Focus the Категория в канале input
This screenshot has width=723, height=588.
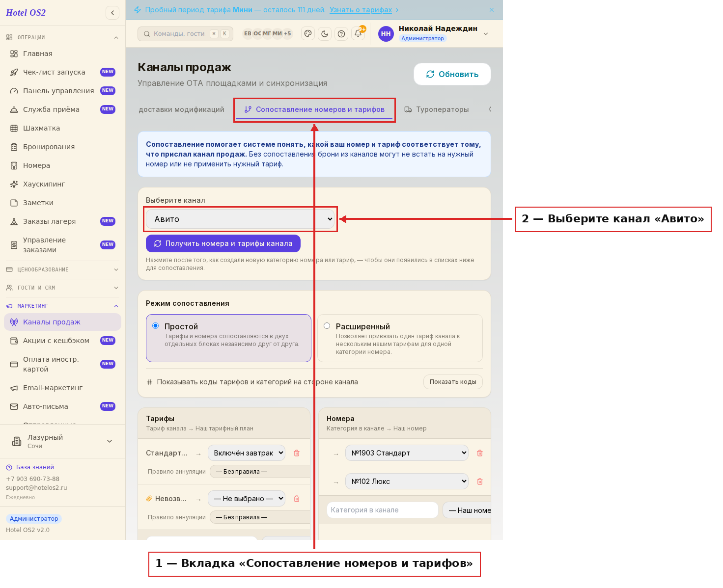(383, 510)
